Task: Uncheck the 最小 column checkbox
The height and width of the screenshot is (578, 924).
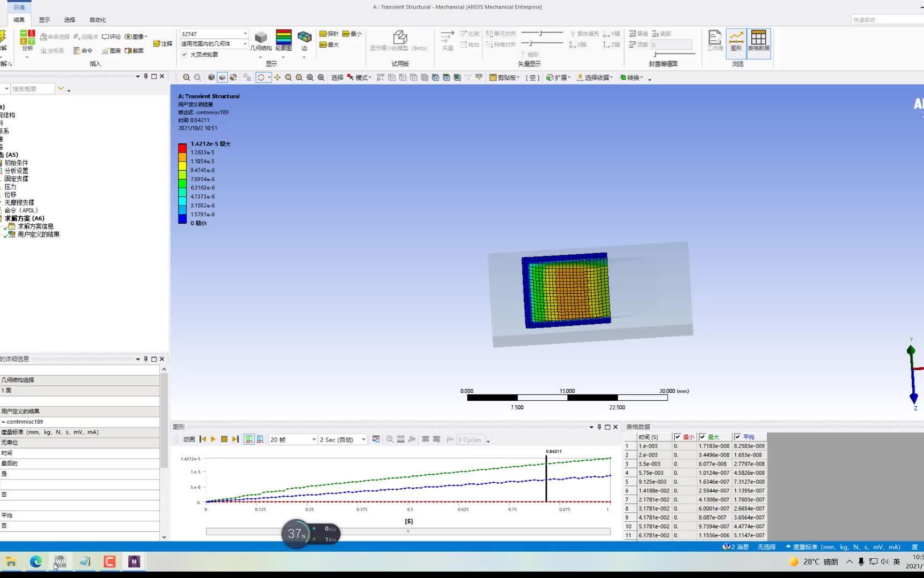Action: pos(677,437)
